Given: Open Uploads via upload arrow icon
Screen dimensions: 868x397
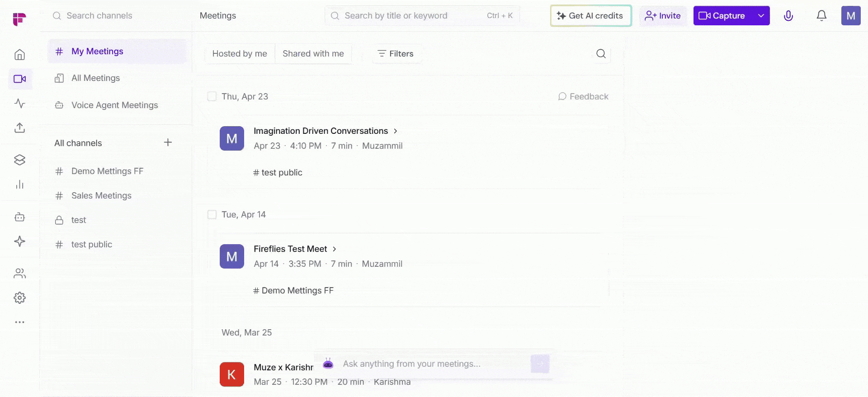Looking at the screenshot, I should pyautogui.click(x=19, y=128).
